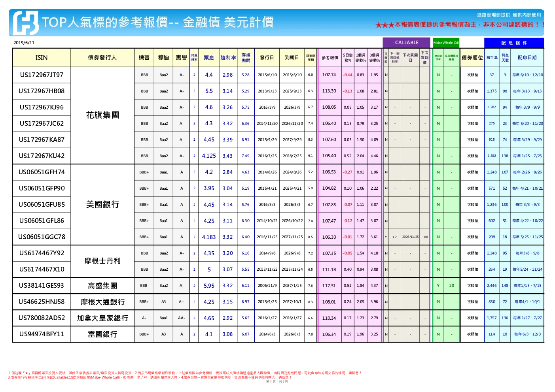This screenshot has height=392, width=555.
Task: Click the green Make Whole Call header
Action: tap(446, 42)
